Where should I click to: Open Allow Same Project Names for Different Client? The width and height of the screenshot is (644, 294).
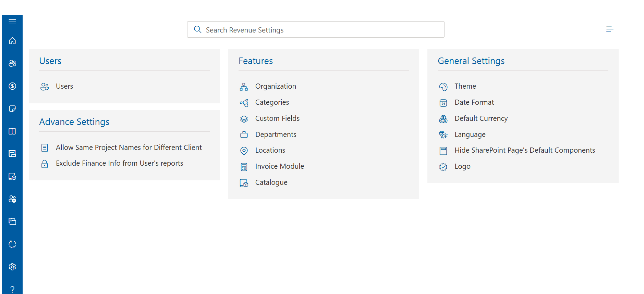[x=129, y=148]
